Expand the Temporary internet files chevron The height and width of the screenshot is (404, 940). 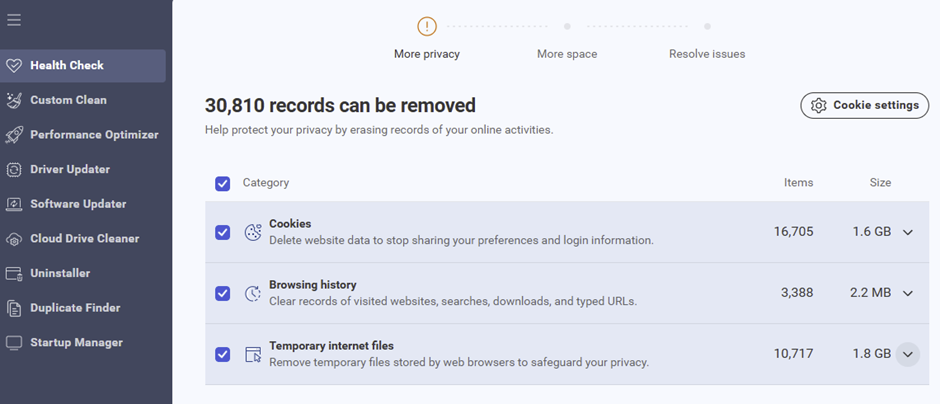[x=908, y=354]
